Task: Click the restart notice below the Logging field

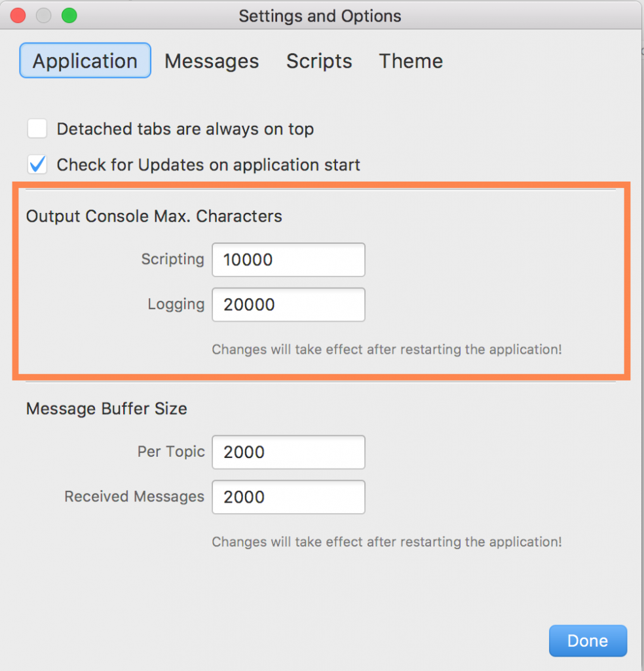Action: (387, 349)
